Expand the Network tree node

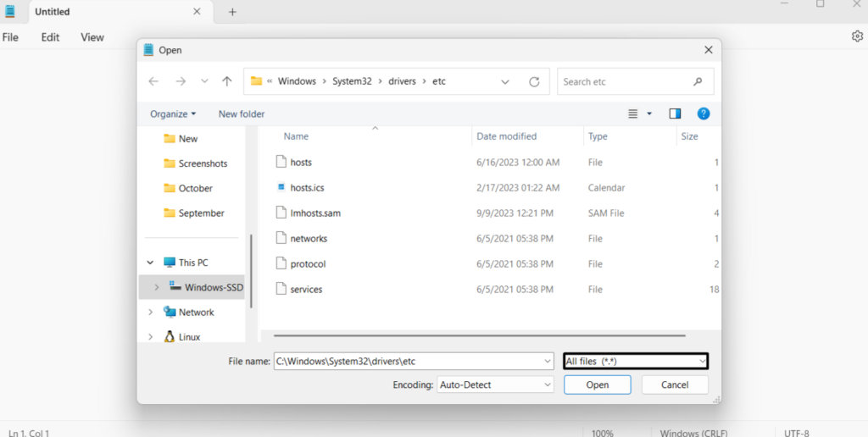click(151, 312)
